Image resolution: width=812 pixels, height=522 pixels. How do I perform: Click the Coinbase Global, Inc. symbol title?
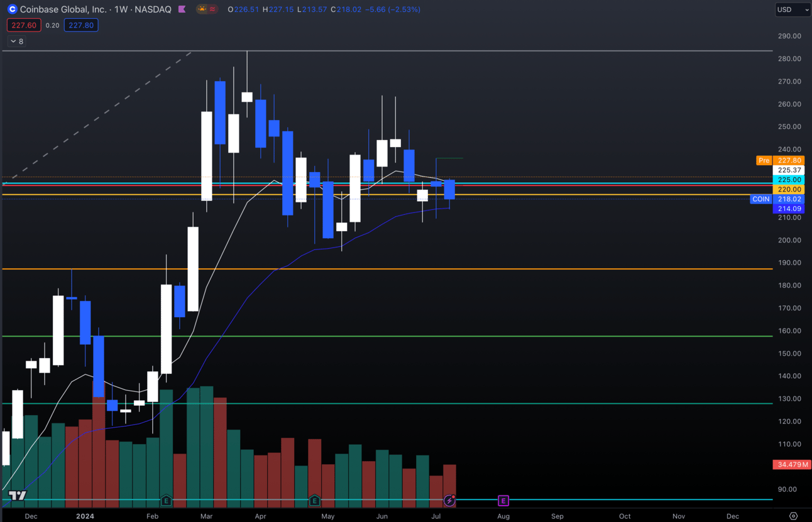tap(63, 9)
